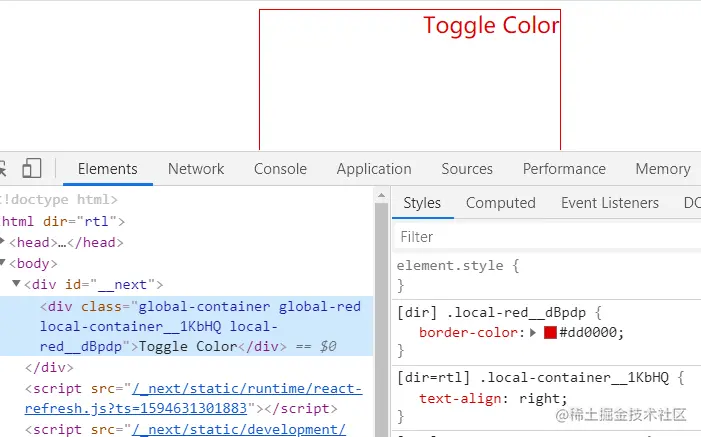Viewport: 701px width, 437px height.
Task: Switch to the Computed sub-tab
Action: pos(501,203)
